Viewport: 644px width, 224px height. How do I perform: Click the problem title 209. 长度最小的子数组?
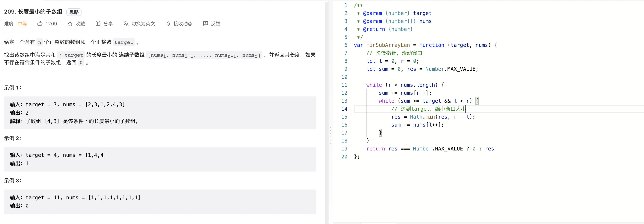(33, 12)
